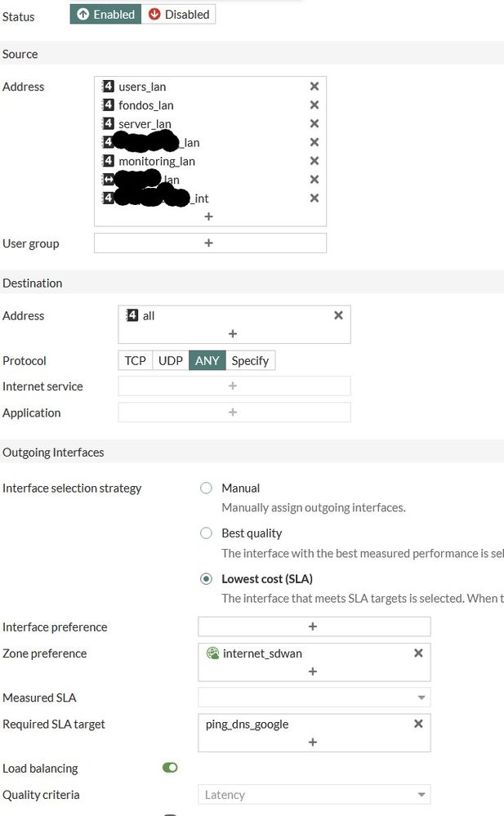
Task: Remove internet_sdwan from zone preference
Action: pyautogui.click(x=418, y=653)
